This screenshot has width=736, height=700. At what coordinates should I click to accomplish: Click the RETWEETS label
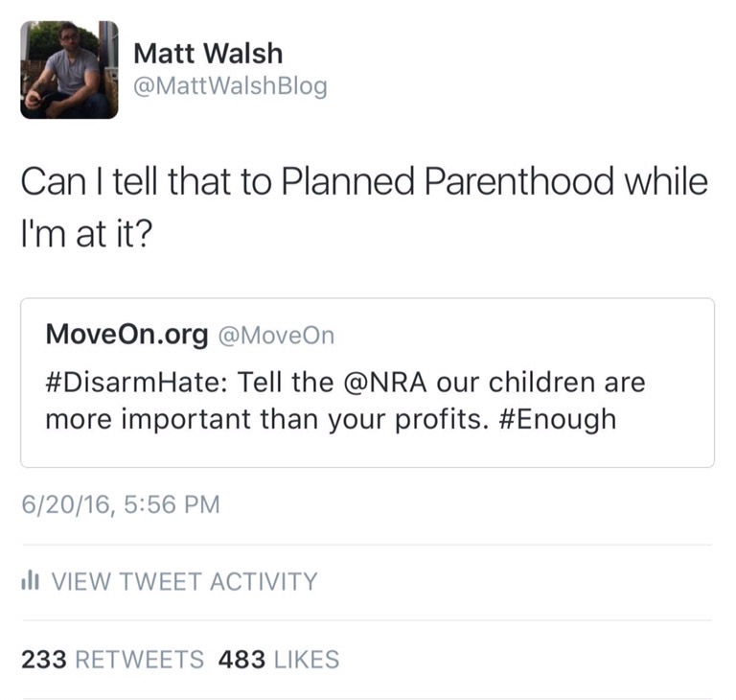coord(139,659)
